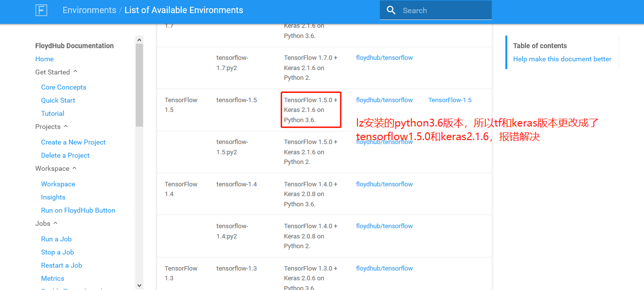Open the TensorFlow-1.5 link
Screen dimensions: 644x290
(x=450, y=100)
